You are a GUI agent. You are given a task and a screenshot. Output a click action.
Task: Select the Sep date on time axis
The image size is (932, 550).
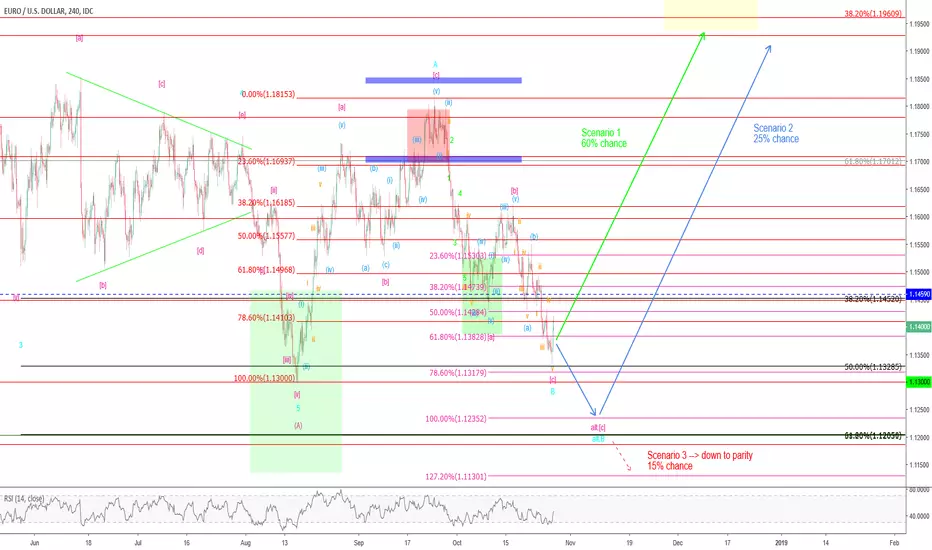pyautogui.click(x=358, y=543)
